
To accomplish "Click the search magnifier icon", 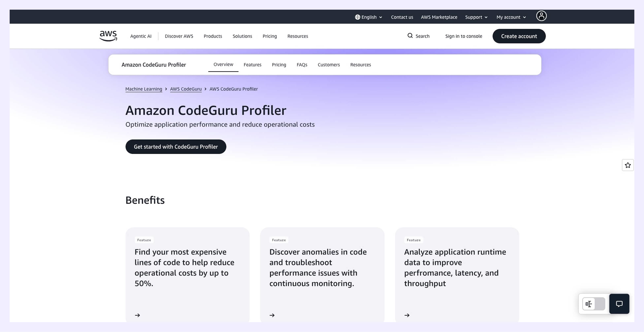I will [x=410, y=36].
